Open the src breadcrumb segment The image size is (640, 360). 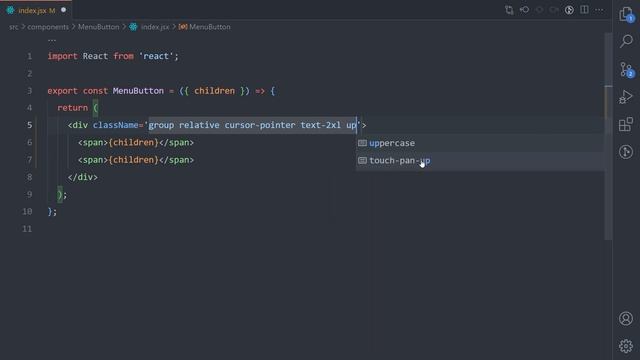(x=13, y=27)
